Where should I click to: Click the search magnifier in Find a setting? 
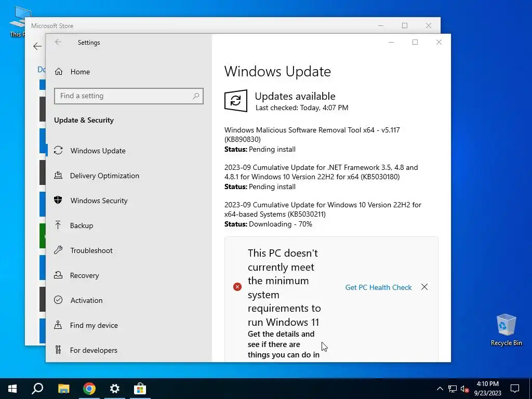[196, 96]
